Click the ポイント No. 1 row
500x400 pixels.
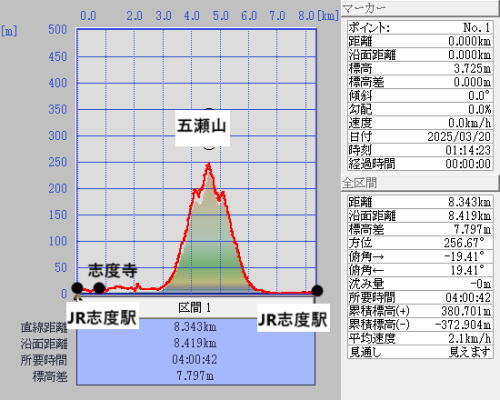tap(420, 28)
